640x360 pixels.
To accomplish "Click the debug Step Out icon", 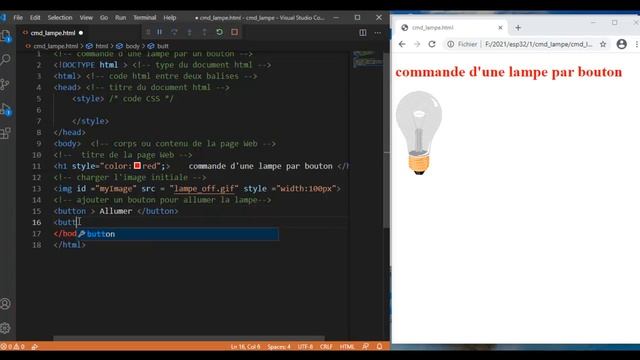I will tap(204, 32).
